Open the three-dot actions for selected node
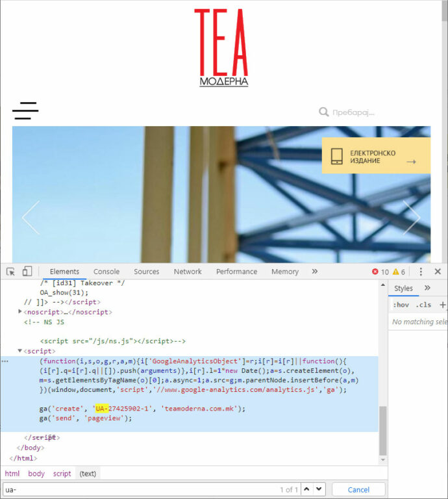This screenshot has width=448, height=499. [x=5, y=361]
